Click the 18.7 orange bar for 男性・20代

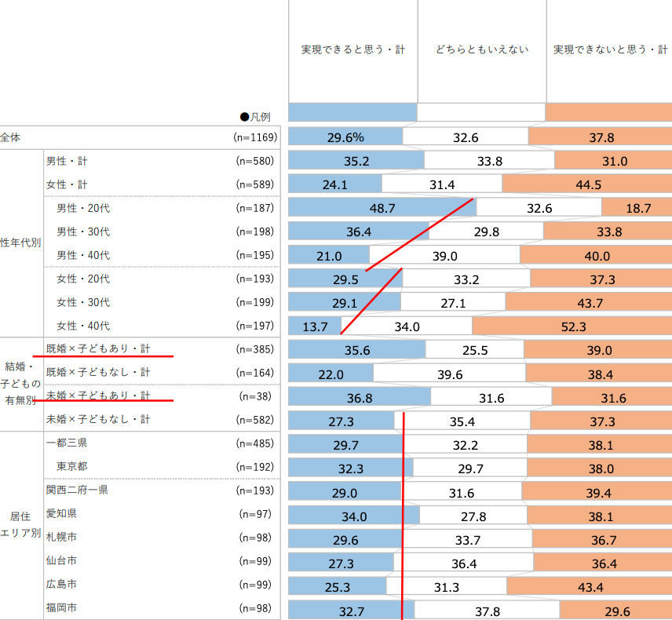637,208
